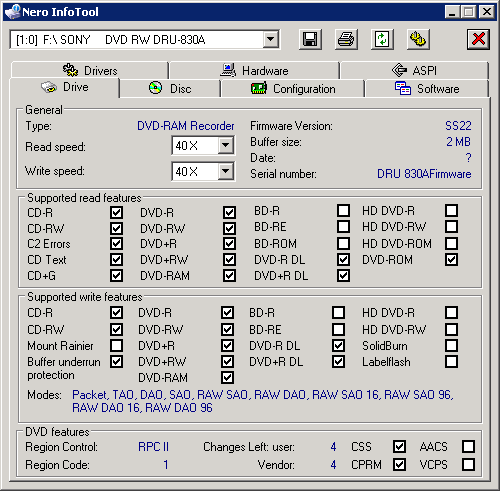Open the ASPI tab
The width and height of the screenshot is (500, 491).
click(414, 70)
